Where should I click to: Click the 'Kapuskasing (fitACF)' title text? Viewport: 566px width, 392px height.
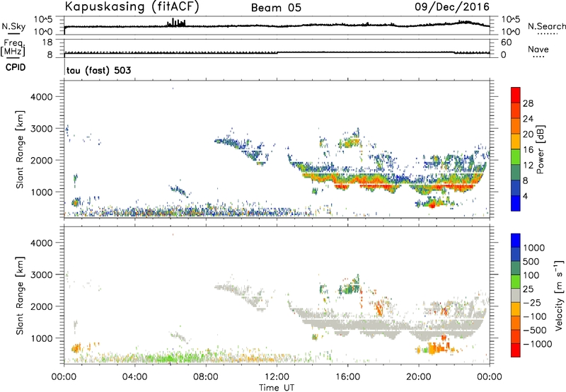pos(132,7)
